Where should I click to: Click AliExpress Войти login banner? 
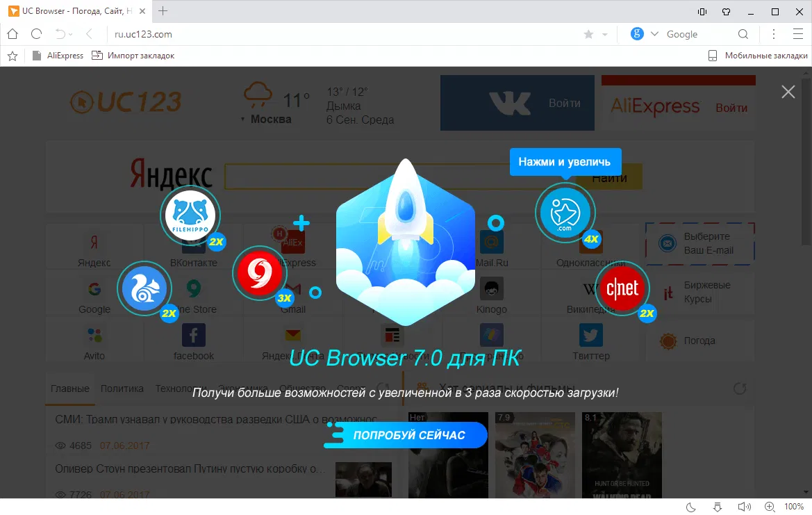click(x=679, y=103)
